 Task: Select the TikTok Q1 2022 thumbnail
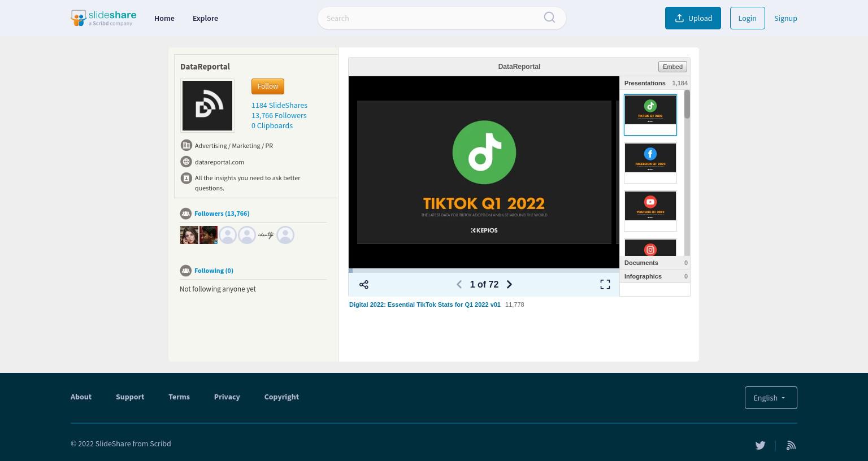650,115
